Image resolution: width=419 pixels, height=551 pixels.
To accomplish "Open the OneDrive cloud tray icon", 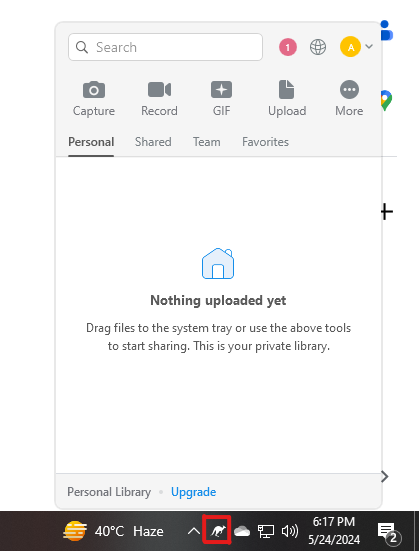I will click(242, 531).
